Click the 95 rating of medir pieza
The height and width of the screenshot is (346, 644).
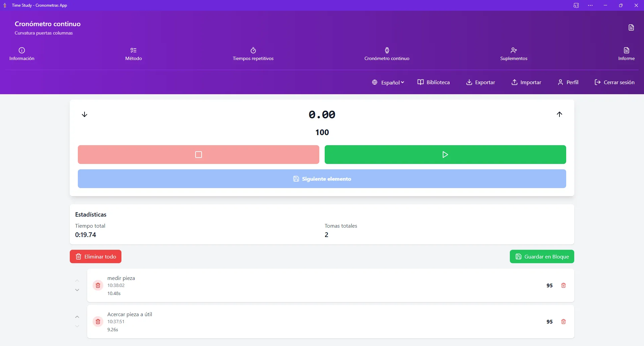click(x=549, y=286)
